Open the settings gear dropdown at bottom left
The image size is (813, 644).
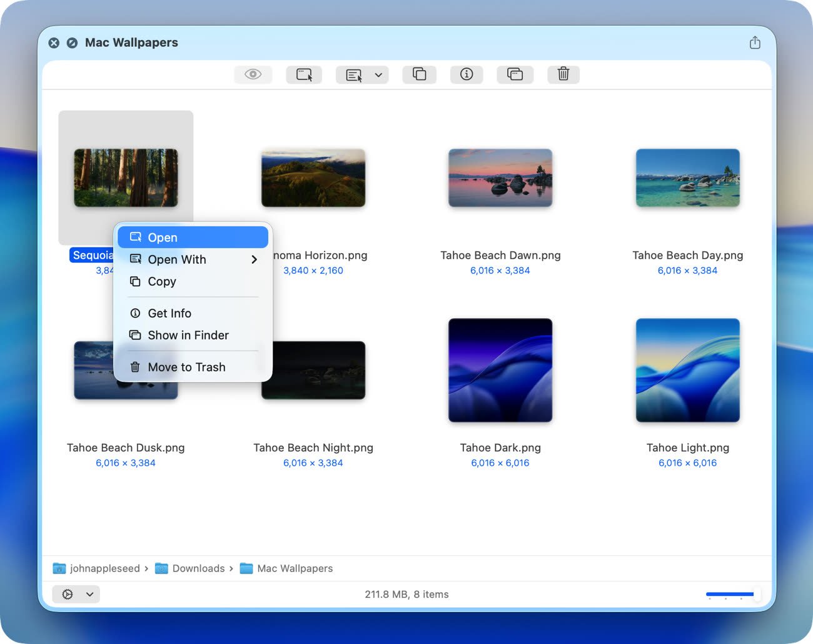(76, 594)
